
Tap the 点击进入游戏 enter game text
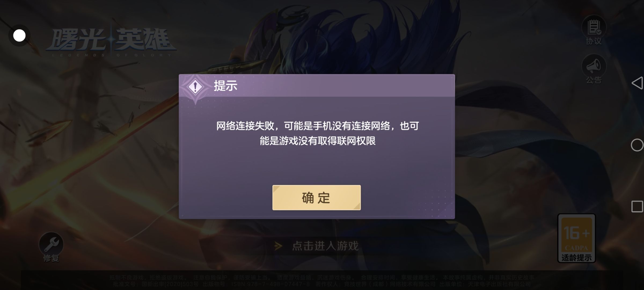325,246
